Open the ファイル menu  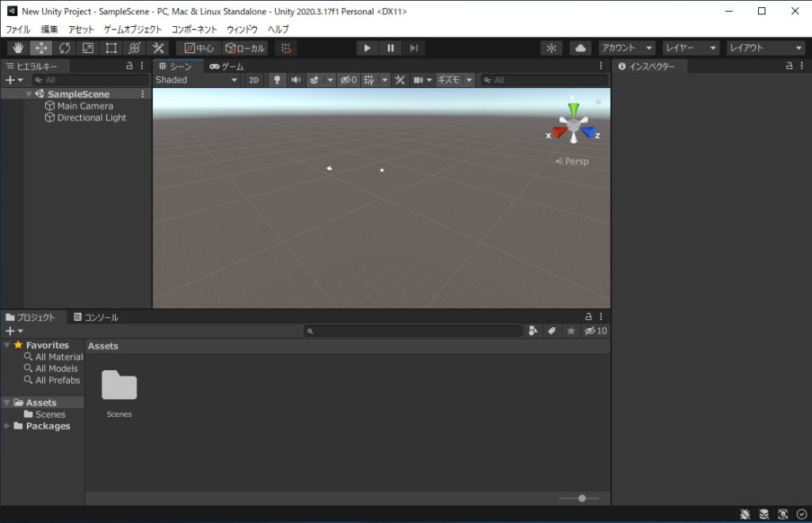(x=18, y=29)
